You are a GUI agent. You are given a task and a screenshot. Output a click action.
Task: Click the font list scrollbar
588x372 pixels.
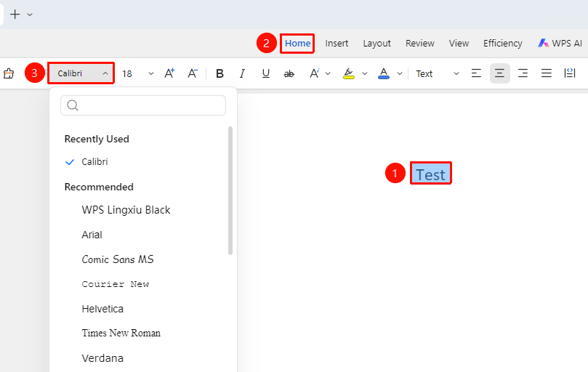click(x=230, y=191)
